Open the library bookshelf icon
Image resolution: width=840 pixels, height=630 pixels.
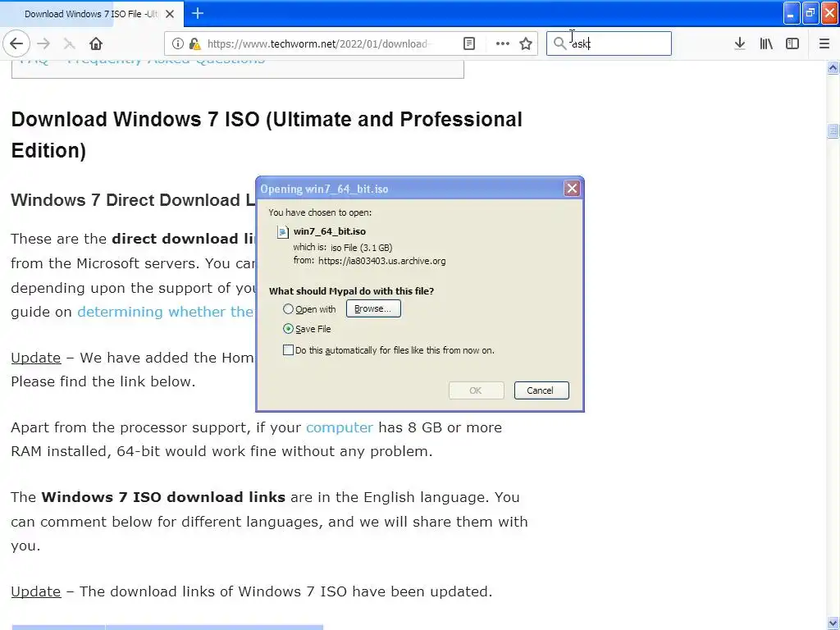[x=766, y=43]
